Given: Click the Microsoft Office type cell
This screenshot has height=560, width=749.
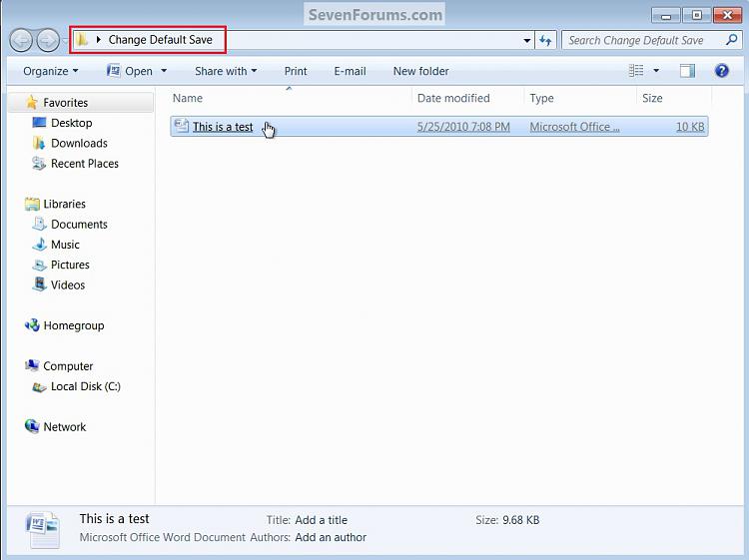Looking at the screenshot, I should 574,127.
